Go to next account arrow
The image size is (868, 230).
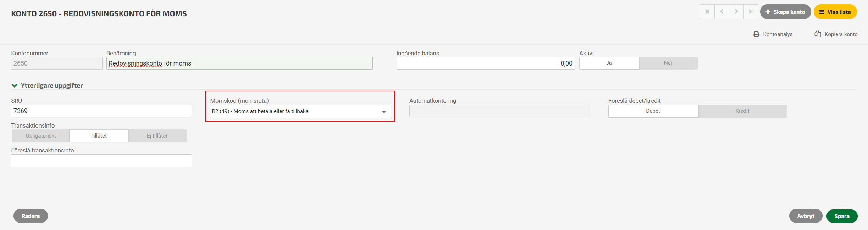pos(736,12)
